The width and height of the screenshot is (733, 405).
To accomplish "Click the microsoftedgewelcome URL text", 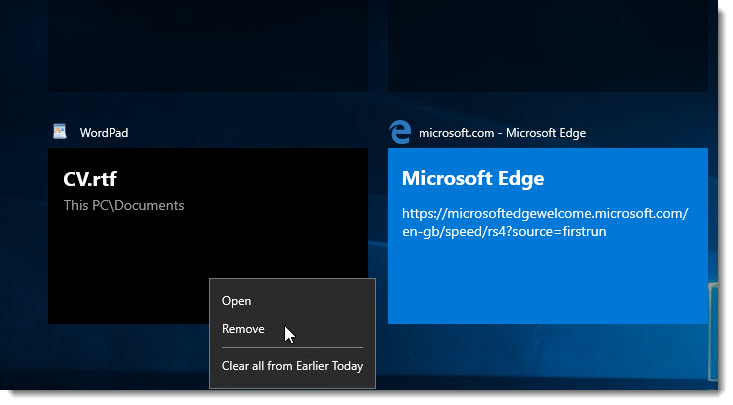I will point(545,223).
